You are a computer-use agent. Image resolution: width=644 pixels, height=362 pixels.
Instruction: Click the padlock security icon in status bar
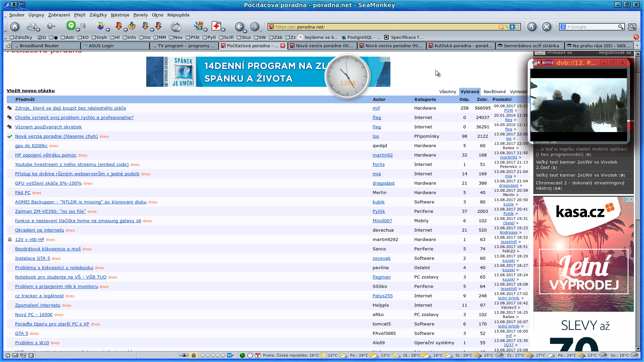(x=194, y=355)
